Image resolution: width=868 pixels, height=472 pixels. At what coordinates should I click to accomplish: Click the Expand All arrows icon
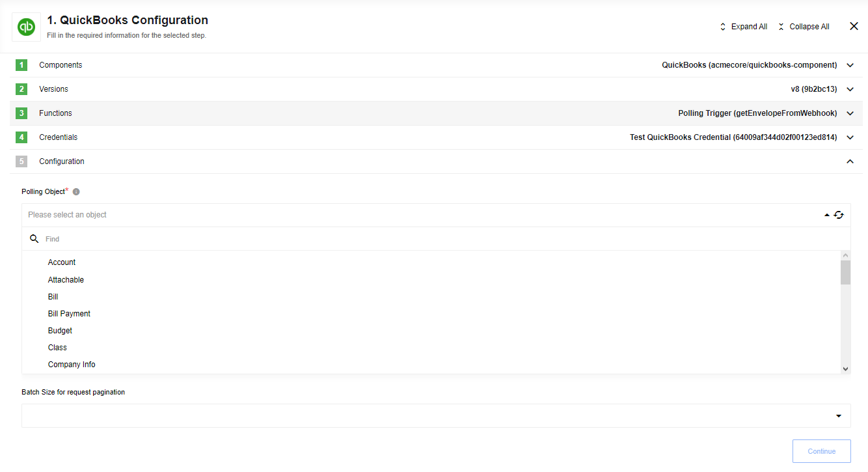point(723,27)
